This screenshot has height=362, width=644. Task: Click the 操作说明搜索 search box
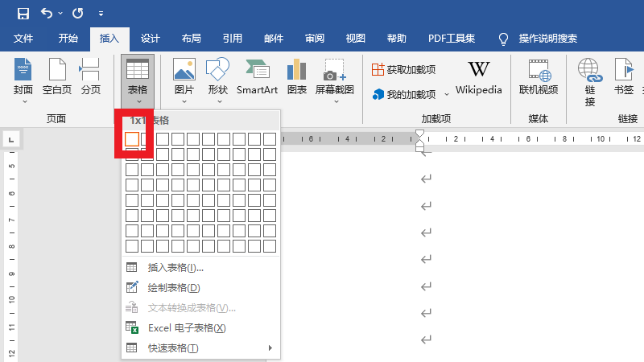[x=548, y=39]
